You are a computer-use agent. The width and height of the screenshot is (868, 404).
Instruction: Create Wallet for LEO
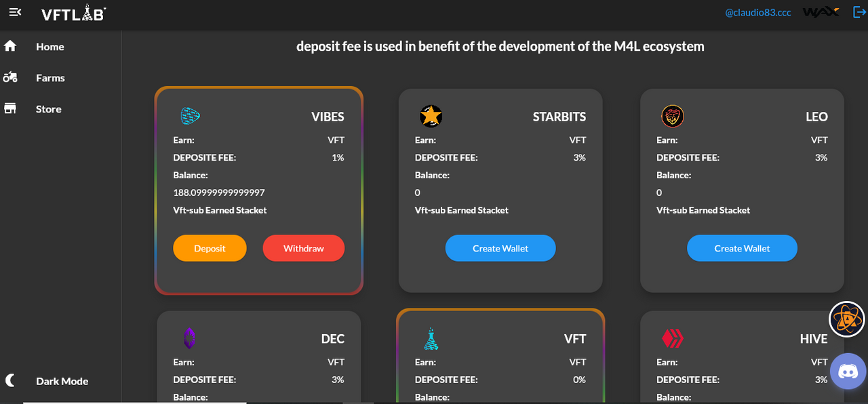(743, 248)
